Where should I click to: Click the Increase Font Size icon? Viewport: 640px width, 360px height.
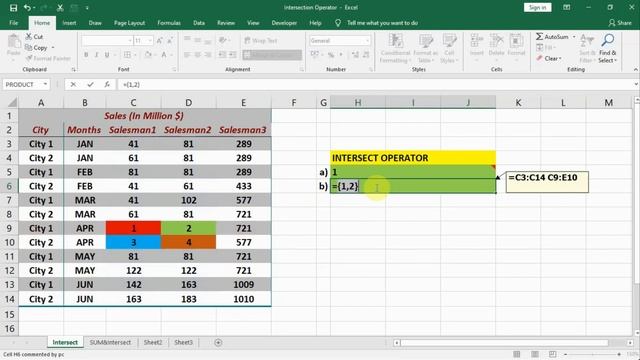click(x=160, y=40)
